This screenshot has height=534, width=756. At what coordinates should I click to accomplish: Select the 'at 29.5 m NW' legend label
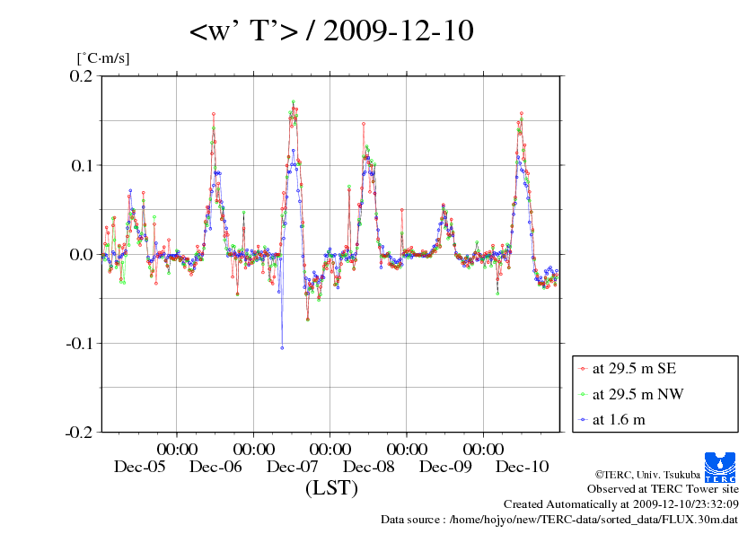(637, 394)
